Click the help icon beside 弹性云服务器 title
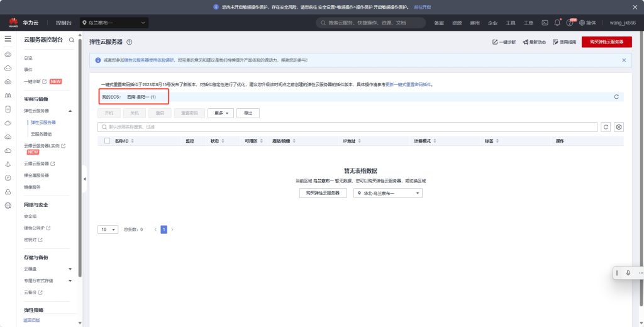The height and width of the screenshot is (327, 644). 129,42
